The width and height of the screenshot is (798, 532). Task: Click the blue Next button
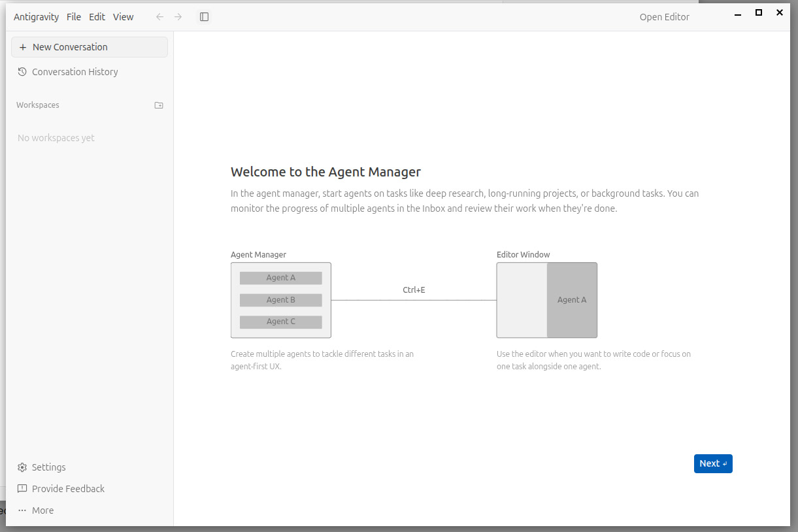[x=713, y=463]
